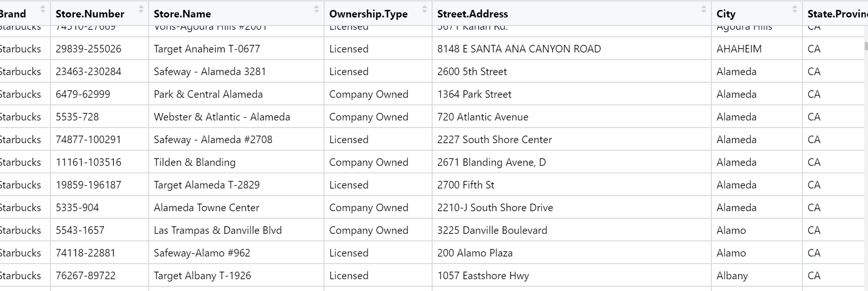
Task: Select store number 74877-100291
Action: click(x=88, y=139)
